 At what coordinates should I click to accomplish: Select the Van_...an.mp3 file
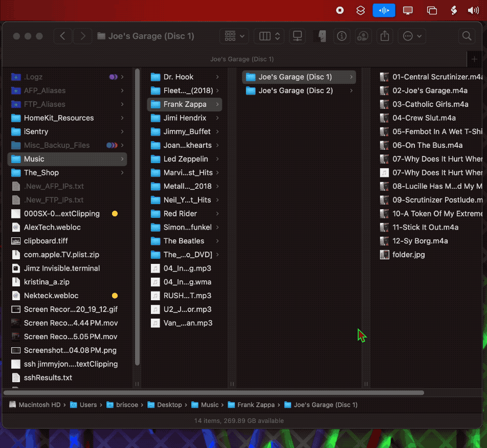point(185,323)
